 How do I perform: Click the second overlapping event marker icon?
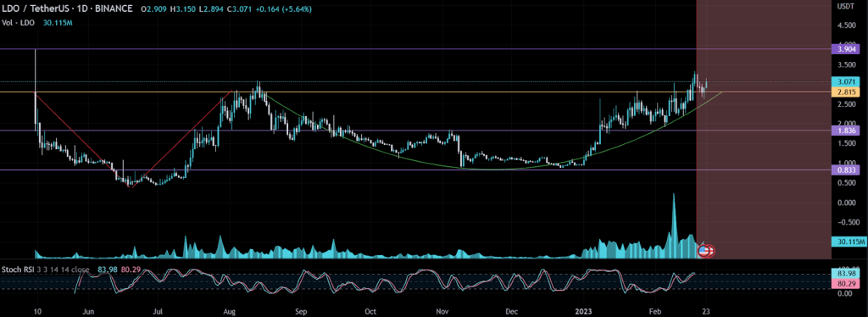[x=711, y=251]
